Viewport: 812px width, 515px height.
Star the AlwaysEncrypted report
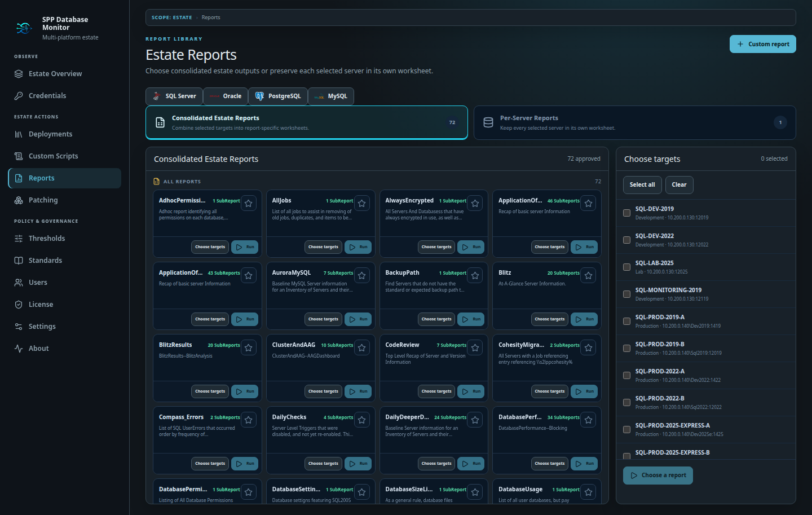(475, 203)
